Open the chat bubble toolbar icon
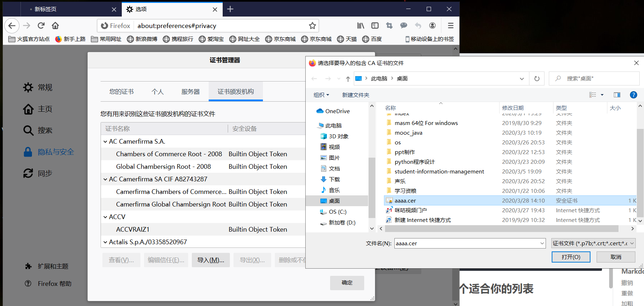 404,25
